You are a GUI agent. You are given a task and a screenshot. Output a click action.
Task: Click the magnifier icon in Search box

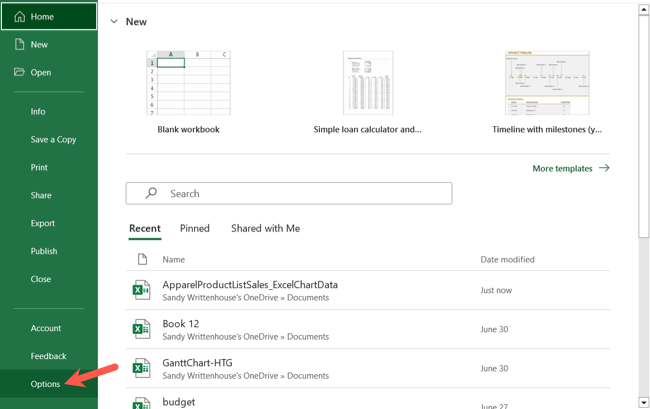click(151, 193)
